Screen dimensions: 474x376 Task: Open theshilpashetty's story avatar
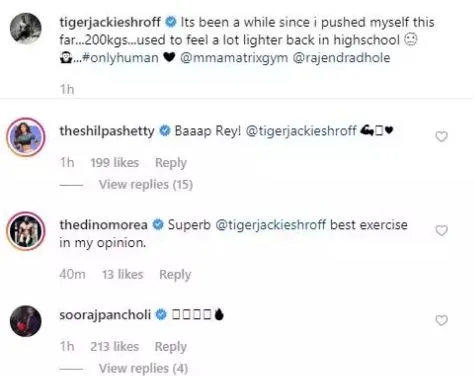tap(26, 137)
